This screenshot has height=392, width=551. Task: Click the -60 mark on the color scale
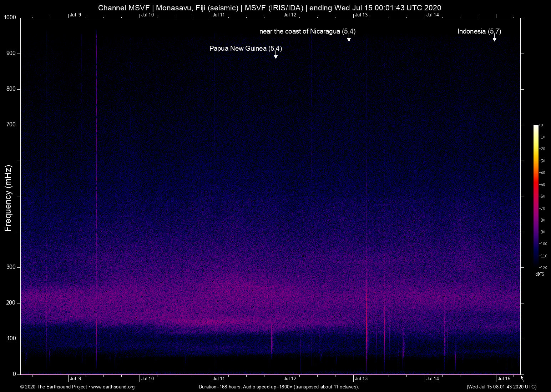click(x=542, y=196)
